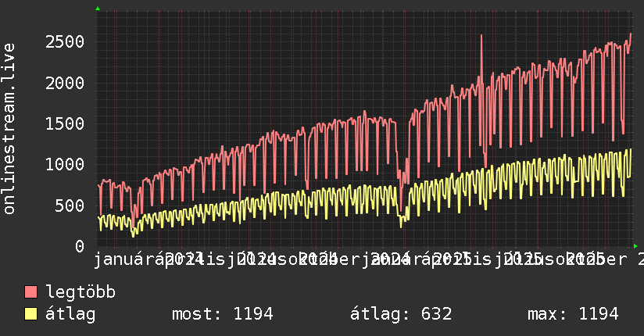Click the green arrow ending the x-axis

coord(635,246)
